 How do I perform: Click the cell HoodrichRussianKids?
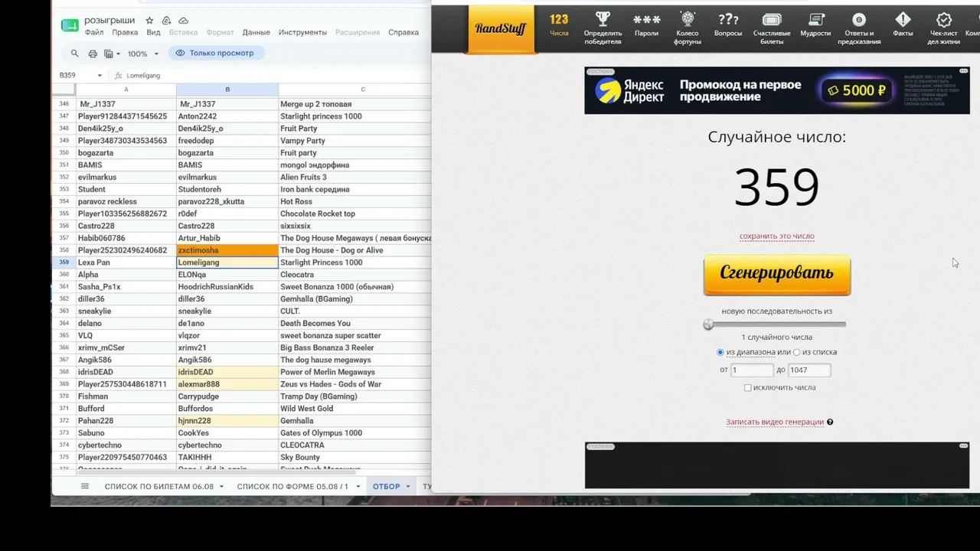[227, 287]
